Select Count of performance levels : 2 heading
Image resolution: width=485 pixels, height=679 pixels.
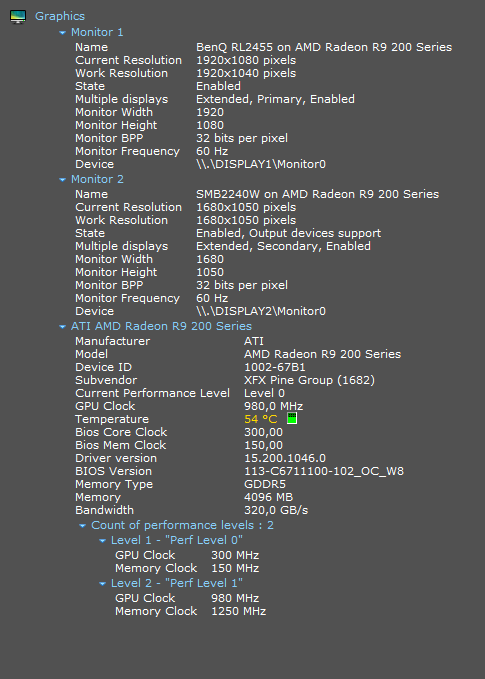pyautogui.click(x=182, y=525)
